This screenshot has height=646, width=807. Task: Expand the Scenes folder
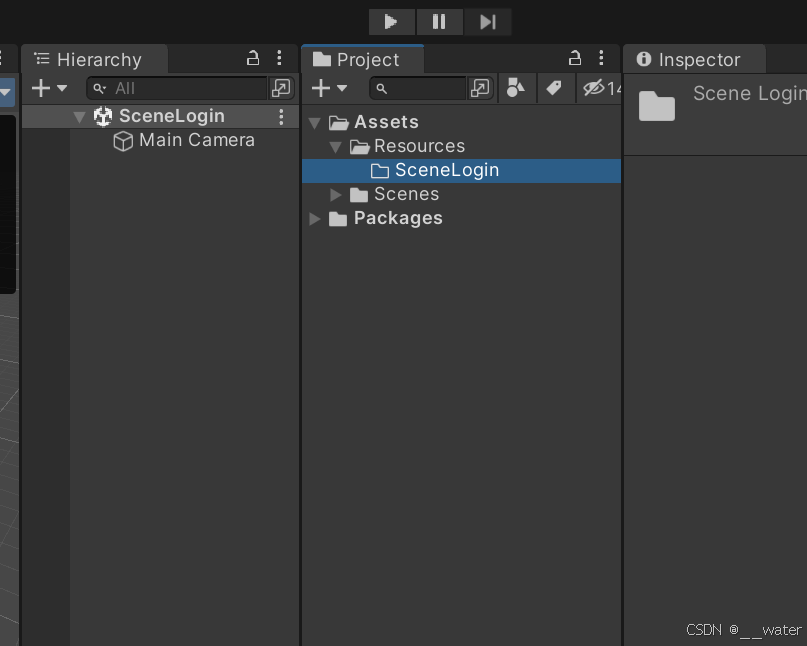pos(336,195)
